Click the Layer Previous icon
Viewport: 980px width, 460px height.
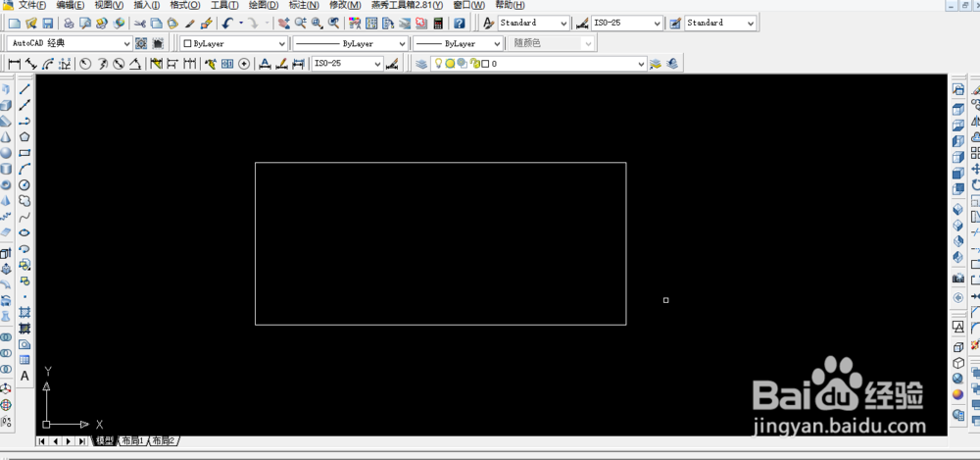[x=672, y=64]
